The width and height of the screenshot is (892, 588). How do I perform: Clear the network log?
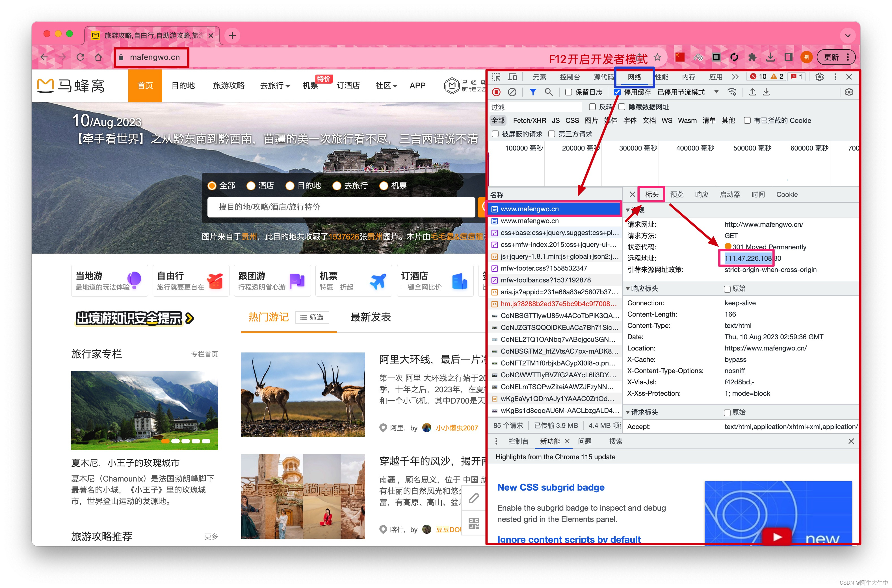(512, 92)
